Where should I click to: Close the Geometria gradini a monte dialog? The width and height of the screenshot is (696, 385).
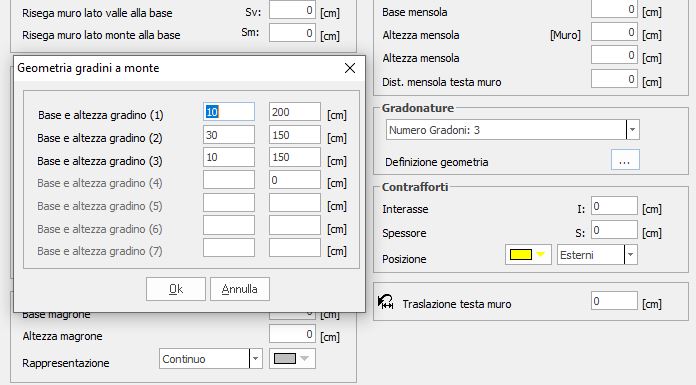pos(350,68)
